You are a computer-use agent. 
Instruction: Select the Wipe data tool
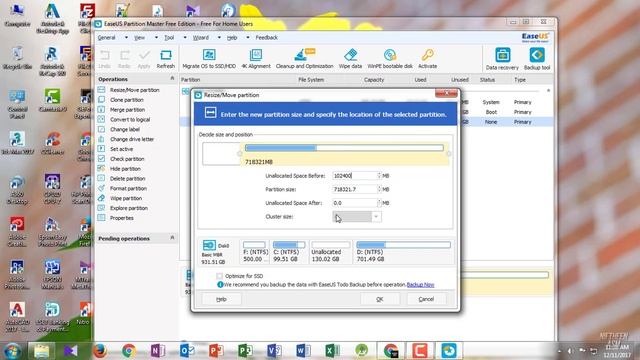pyautogui.click(x=350, y=59)
